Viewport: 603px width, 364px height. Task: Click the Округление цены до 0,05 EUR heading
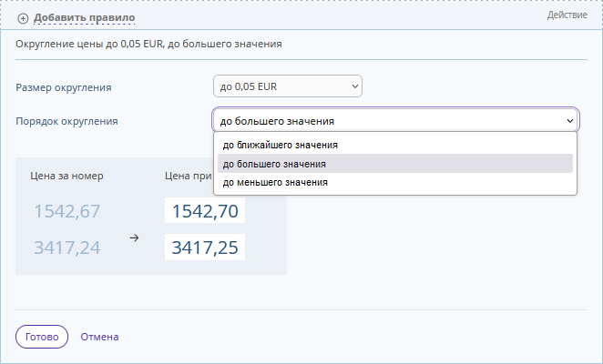click(148, 44)
